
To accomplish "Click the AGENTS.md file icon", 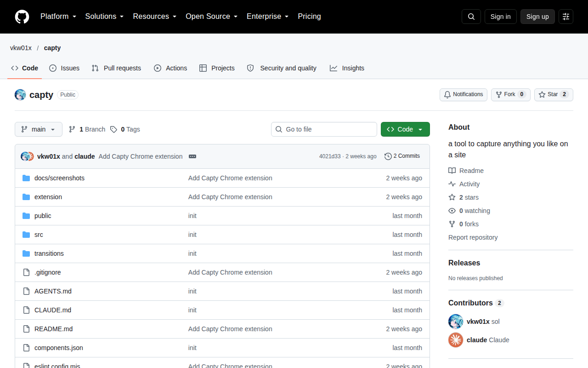I will click(x=26, y=291).
